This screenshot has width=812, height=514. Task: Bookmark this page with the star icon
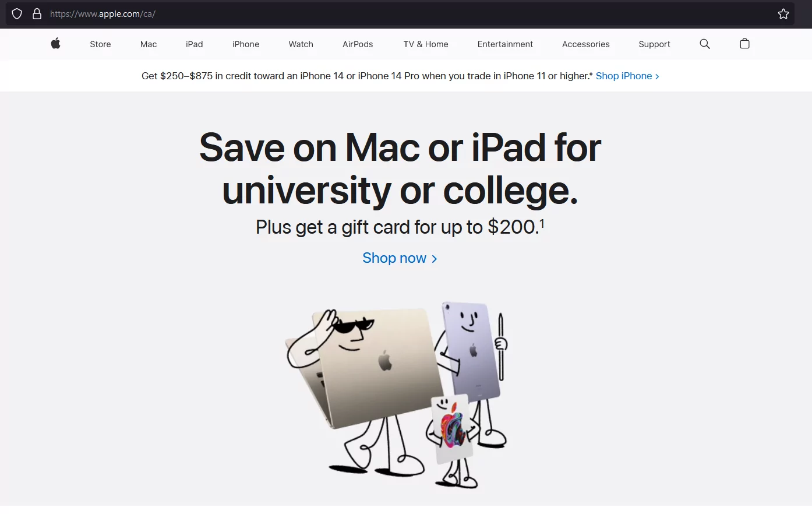pos(783,14)
